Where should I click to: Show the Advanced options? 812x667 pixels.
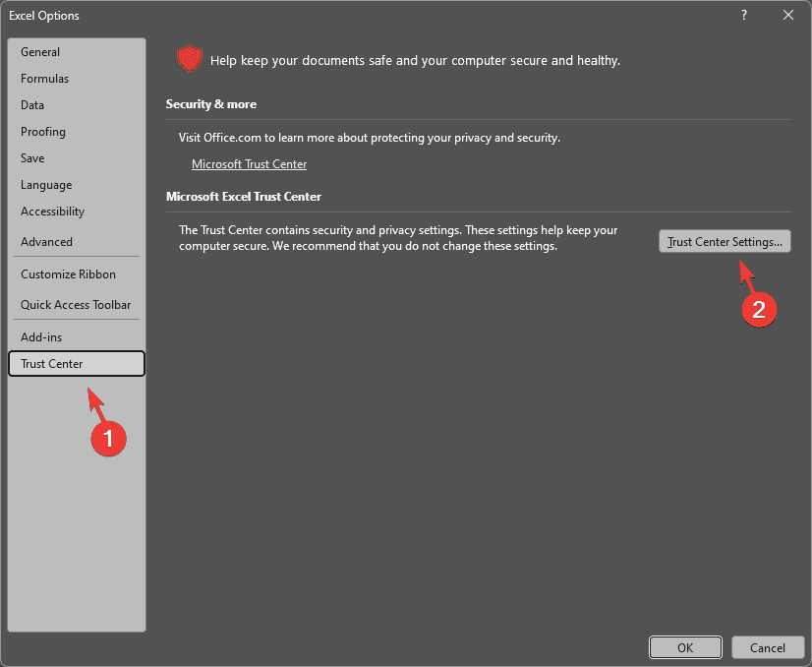(x=46, y=242)
